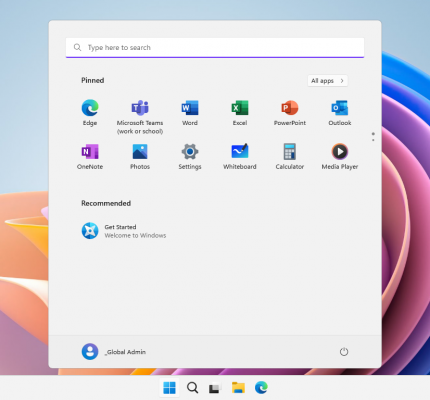Launch Microsoft Teams (work or school)
Image resolution: width=430 pixels, height=400 pixels.
pos(140,117)
